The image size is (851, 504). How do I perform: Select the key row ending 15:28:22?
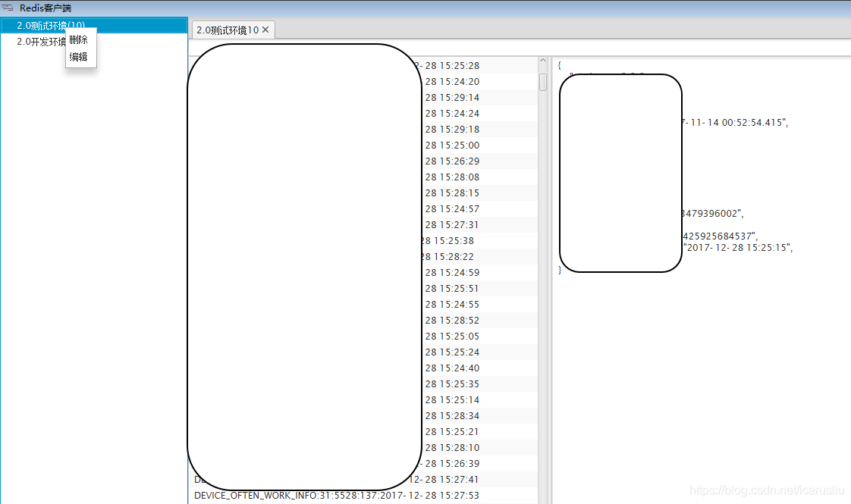363,257
